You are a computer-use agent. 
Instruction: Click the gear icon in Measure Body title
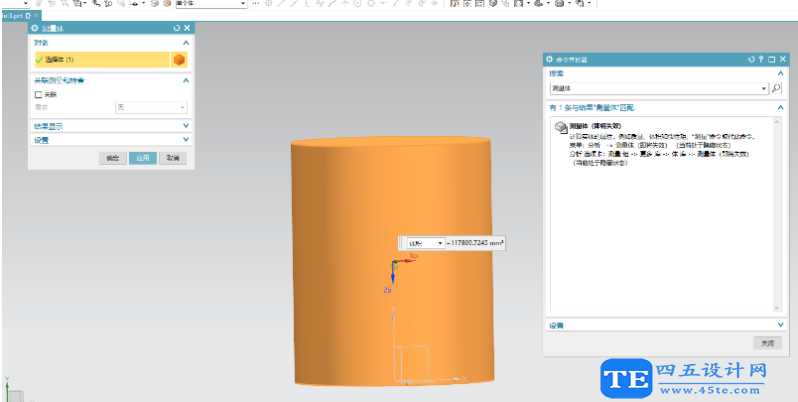(34, 28)
